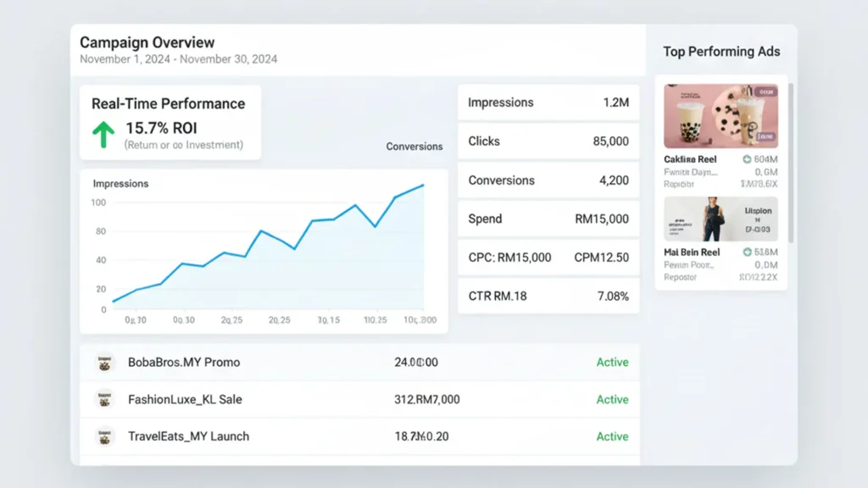
Task: Select the Spend RM15,000 metric card
Action: tap(548, 219)
